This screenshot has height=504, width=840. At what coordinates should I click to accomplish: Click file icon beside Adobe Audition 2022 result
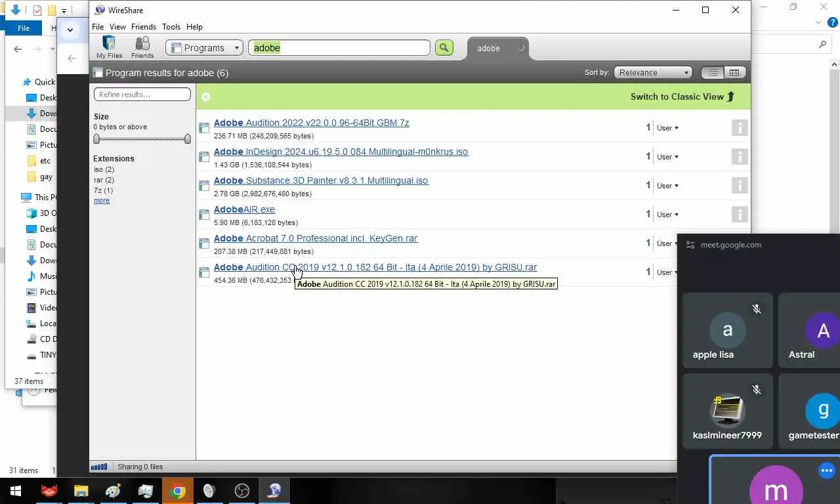(x=204, y=129)
